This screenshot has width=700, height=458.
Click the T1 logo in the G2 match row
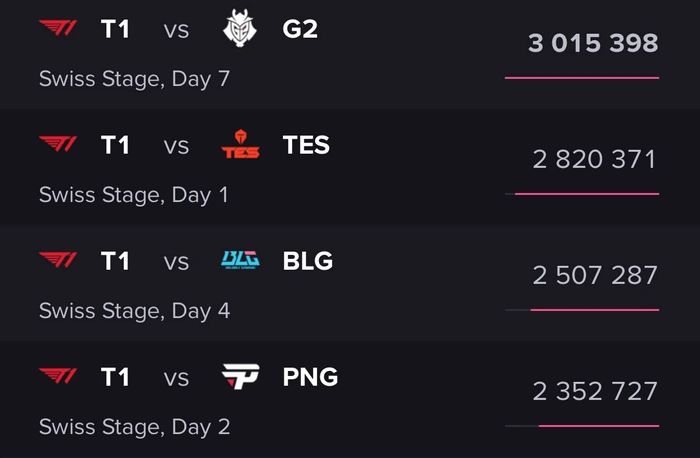click(x=58, y=29)
